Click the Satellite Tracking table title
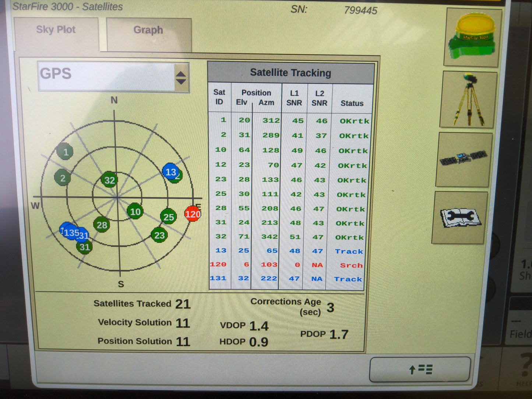The height and width of the screenshot is (399, 532). tap(290, 73)
